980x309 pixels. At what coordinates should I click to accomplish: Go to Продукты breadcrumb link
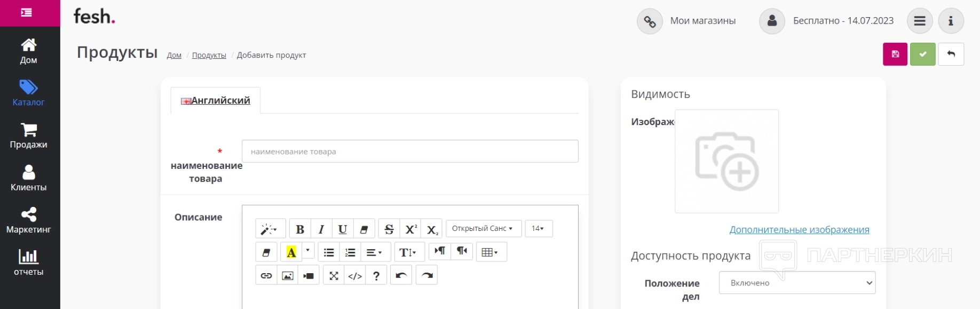(x=209, y=55)
